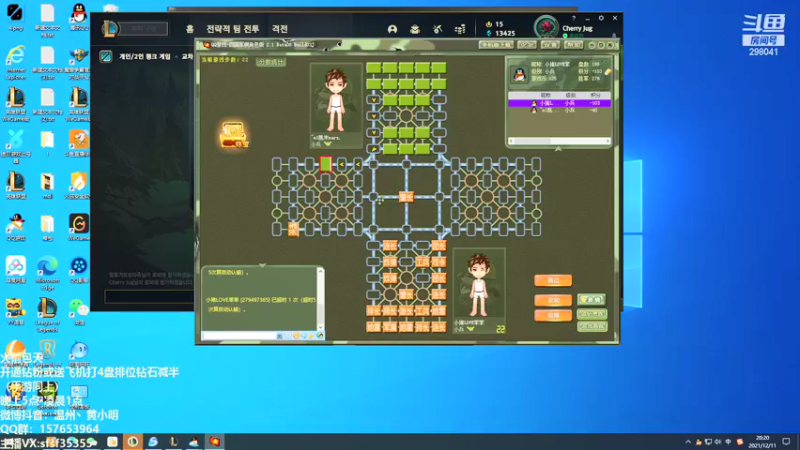
Task: Click the League lobby game mode icon
Action: [106, 57]
